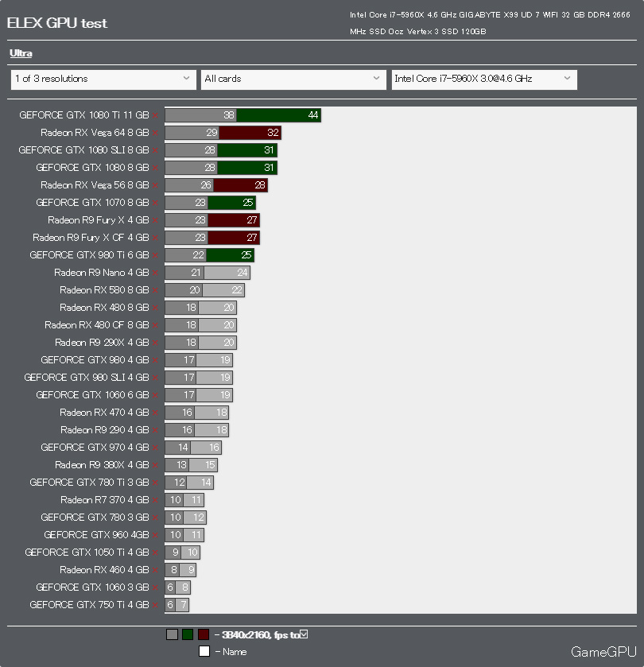Remove Radeon R9 Fury X CF via X
Viewport: 644px width, 667px height.
pyautogui.click(x=155, y=238)
